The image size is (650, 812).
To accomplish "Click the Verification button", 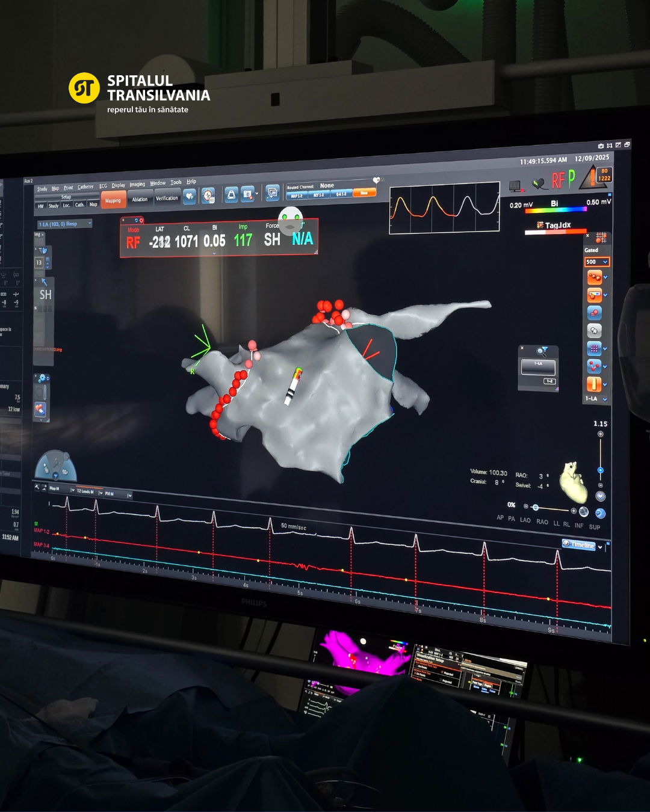I will pyautogui.click(x=167, y=198).
